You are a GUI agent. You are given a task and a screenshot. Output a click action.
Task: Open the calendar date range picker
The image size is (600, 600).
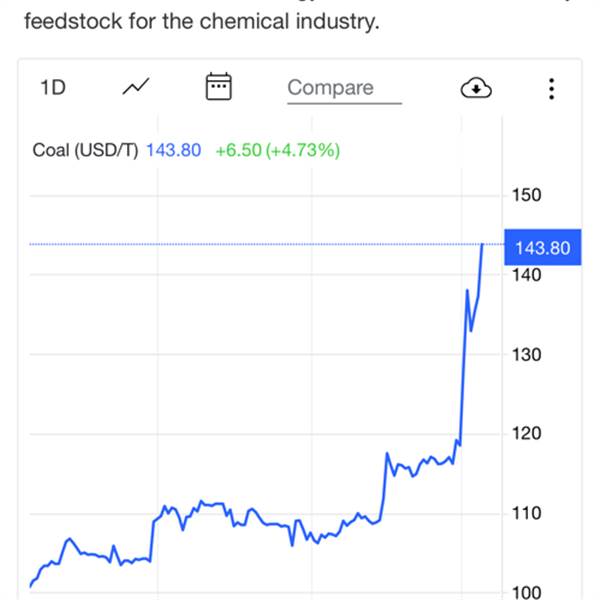click(218, 87)
